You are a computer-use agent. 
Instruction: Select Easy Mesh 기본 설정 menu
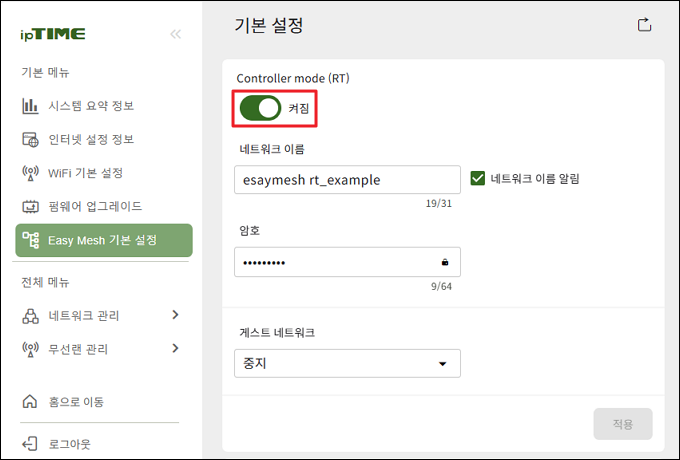(x=104, y=240)
